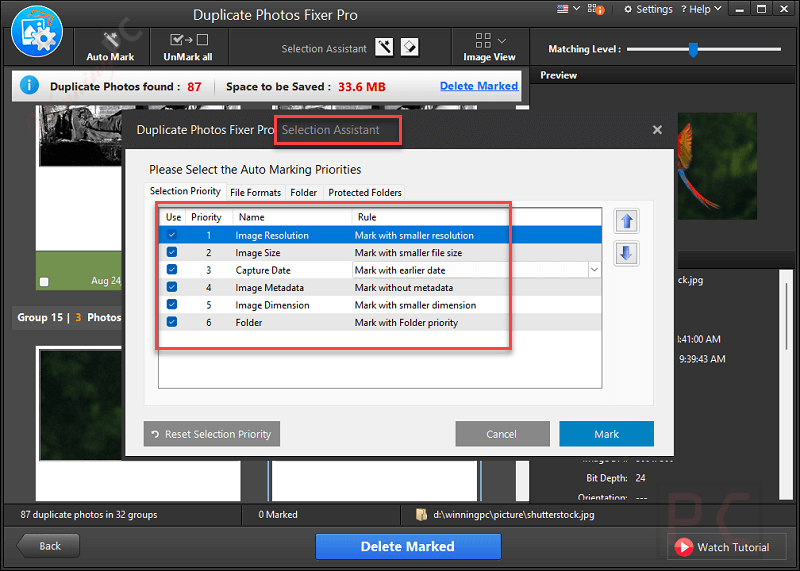Move priority down with blue down arrow
This screenshot has height=571, width=800.
[627, 253]
